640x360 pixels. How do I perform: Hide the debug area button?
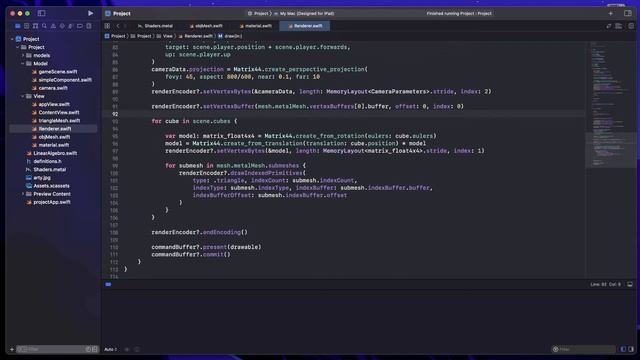click(630, 284)
